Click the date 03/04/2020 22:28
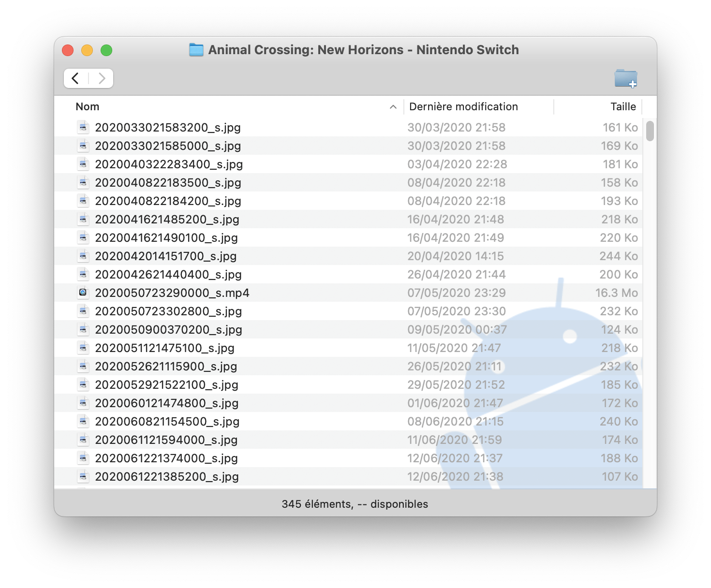The height and width of the screenshot is (588, 711). click(457, 164)
